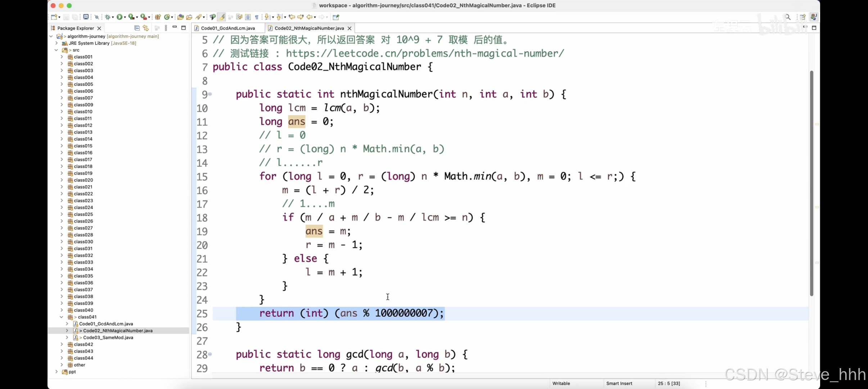This screenshot has width=868, height=389.
Task: Select the Package Explorer tab
Action: [75, 28]
